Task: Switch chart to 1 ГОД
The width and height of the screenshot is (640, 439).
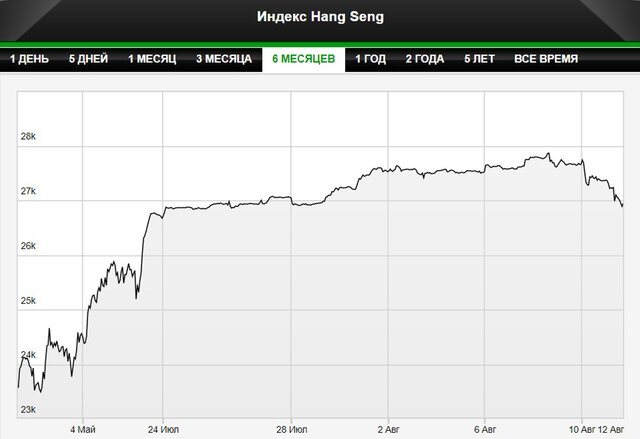Action: tap(370, 59)
